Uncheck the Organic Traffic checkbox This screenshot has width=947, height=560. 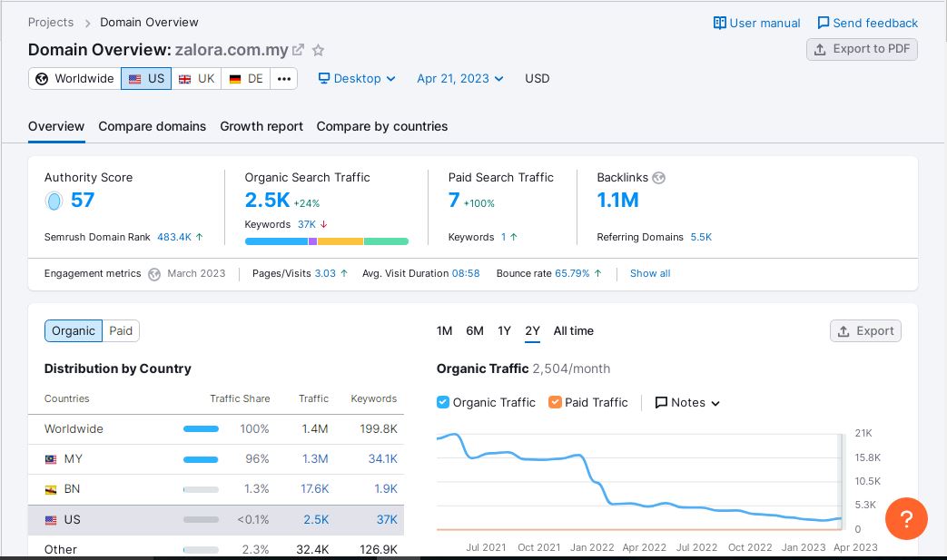[x=443, y=402]
